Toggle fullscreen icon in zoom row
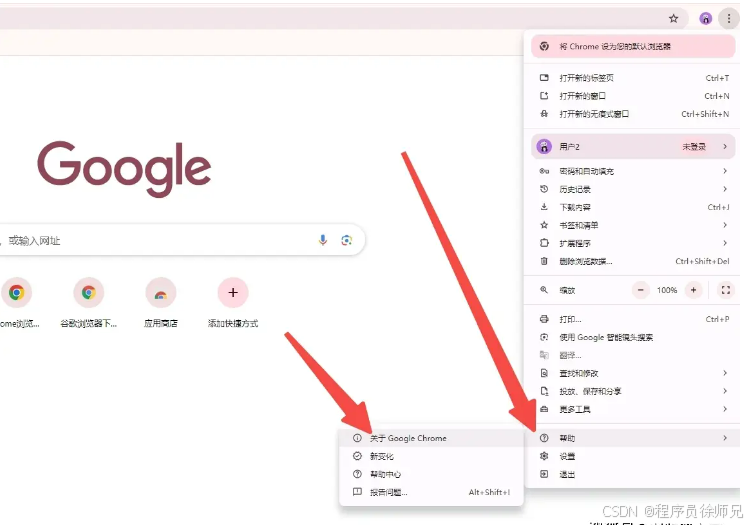The height and width of the screenshot is (525, 751). point(726,290)
